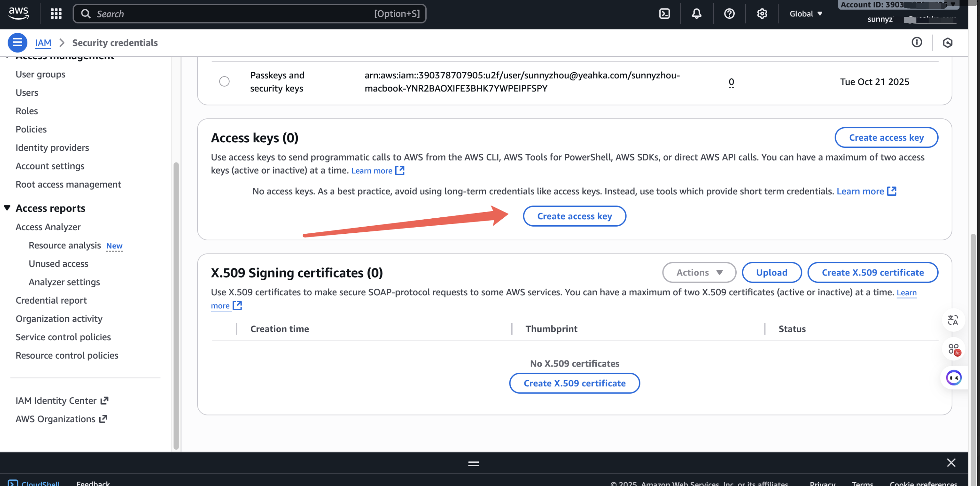Collapse the Access reports section
Image resolution: width=980 pixels, height=486 pixels.
click(x=7, y=208)
